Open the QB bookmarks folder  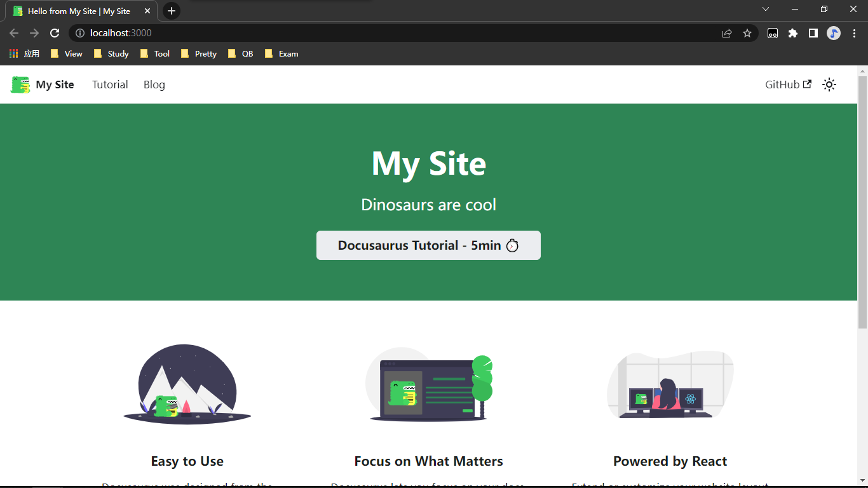point(241,54)
